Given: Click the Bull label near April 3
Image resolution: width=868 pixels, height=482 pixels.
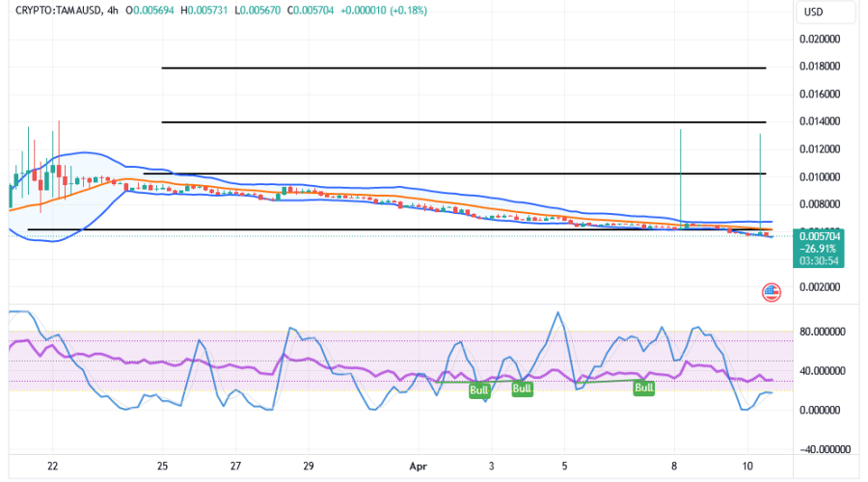Looking at the screenshot, I should 522,388.
